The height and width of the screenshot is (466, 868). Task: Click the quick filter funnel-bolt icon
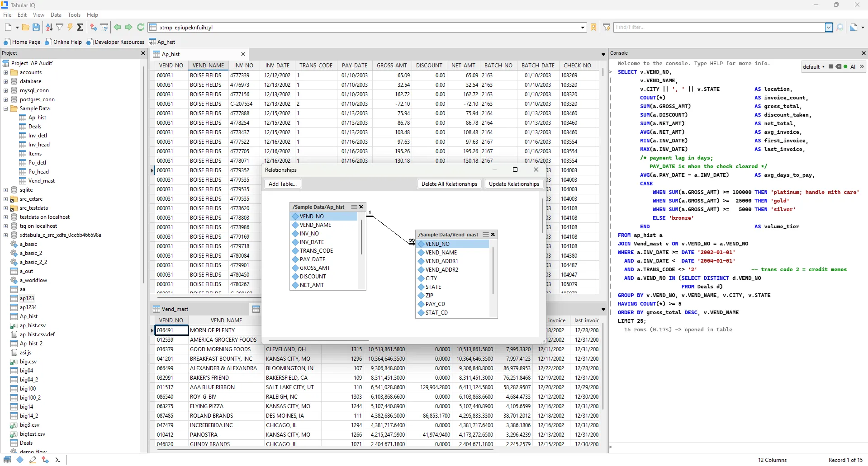[x=607, y=27]
